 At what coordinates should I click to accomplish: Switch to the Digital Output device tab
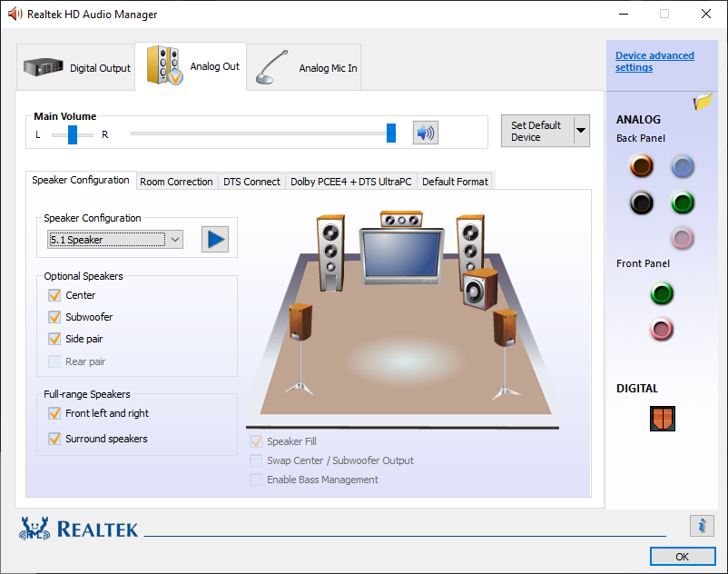coord(75,67)
